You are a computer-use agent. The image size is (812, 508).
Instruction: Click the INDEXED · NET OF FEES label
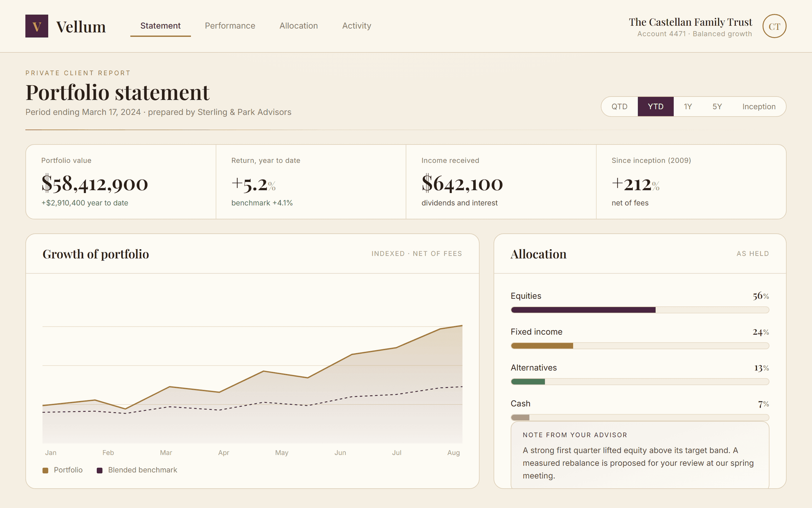[x=416, y=253]
